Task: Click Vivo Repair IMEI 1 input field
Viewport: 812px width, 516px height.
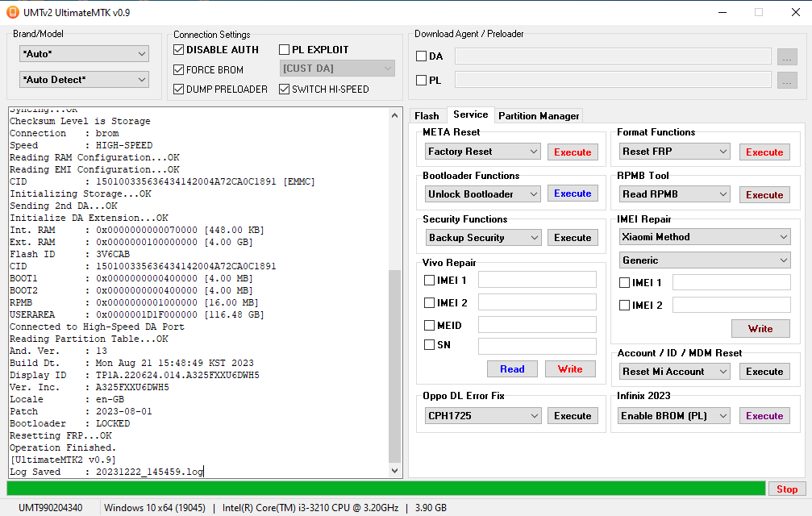Action: click(x=537, y=280)
